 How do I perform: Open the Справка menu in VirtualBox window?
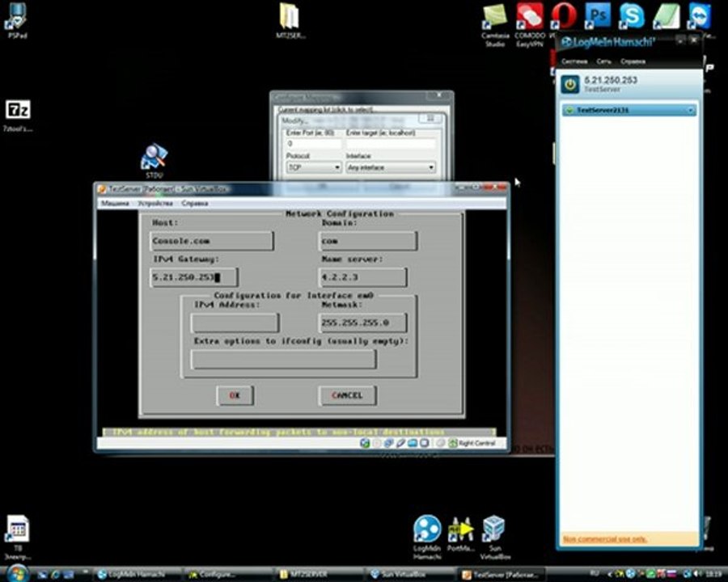click(x=194, y=203)
